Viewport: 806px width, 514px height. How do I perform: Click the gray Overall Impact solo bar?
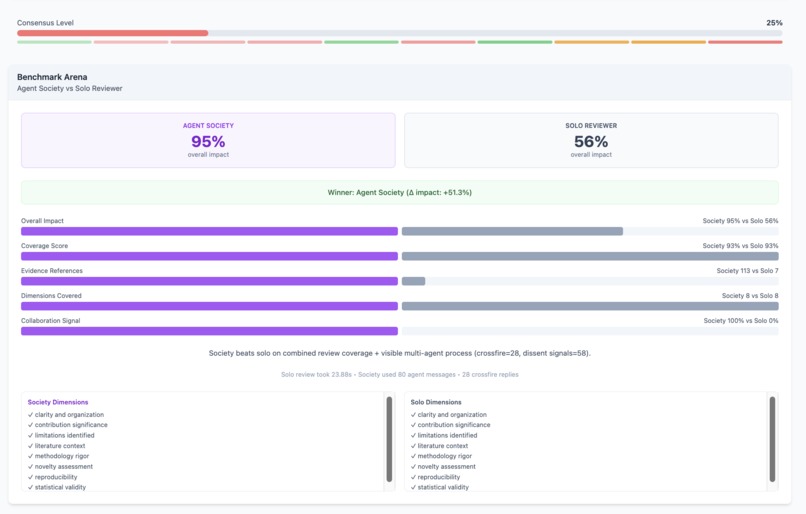(512, 231)
